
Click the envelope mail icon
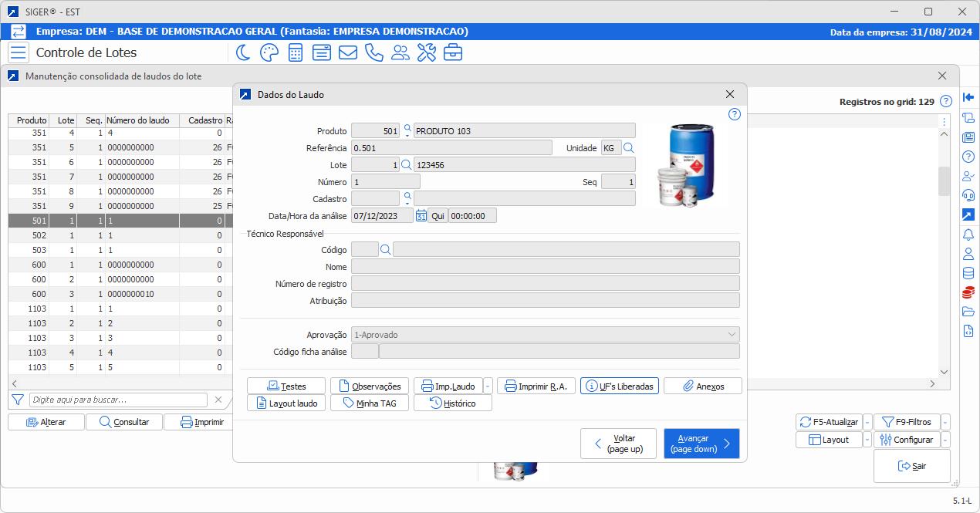click(347, 52)
